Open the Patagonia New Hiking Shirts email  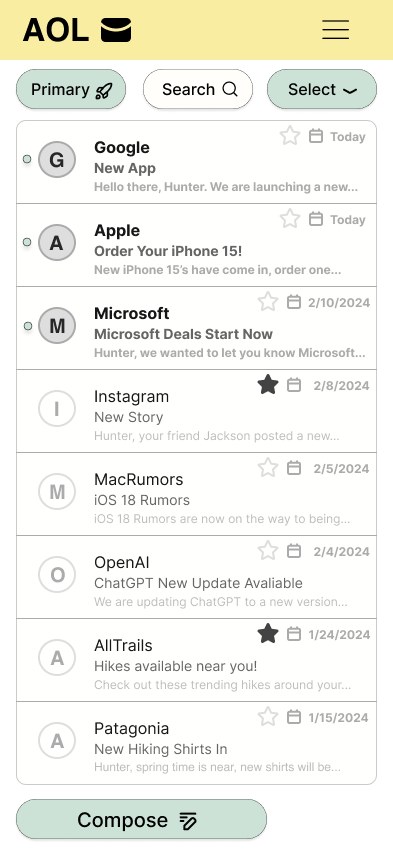pos(196,743)
